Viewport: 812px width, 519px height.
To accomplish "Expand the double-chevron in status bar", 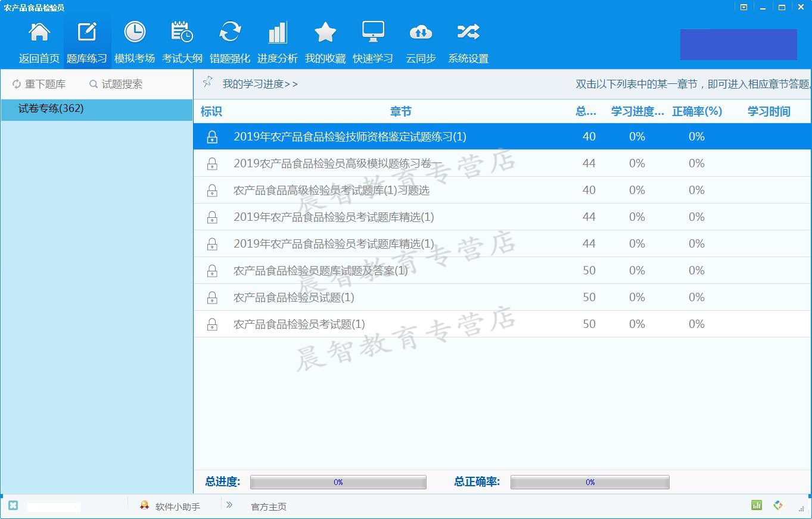I will (229, 505).
